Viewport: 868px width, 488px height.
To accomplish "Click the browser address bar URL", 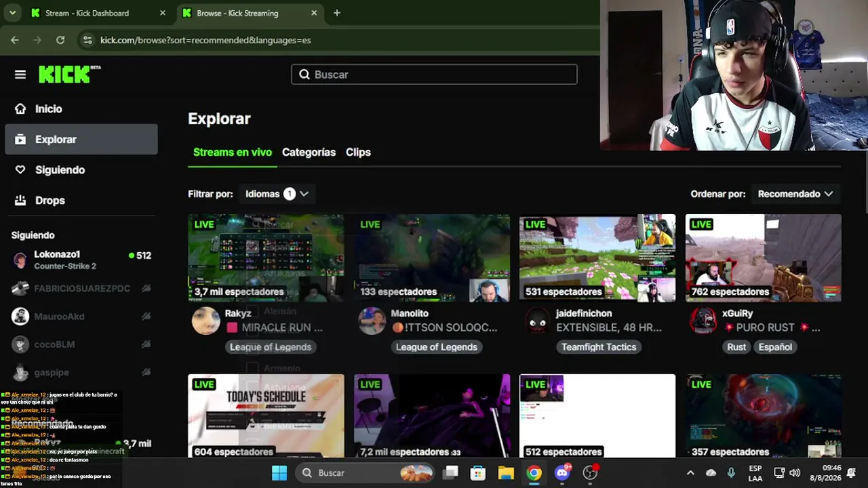I will pos(205,40).
